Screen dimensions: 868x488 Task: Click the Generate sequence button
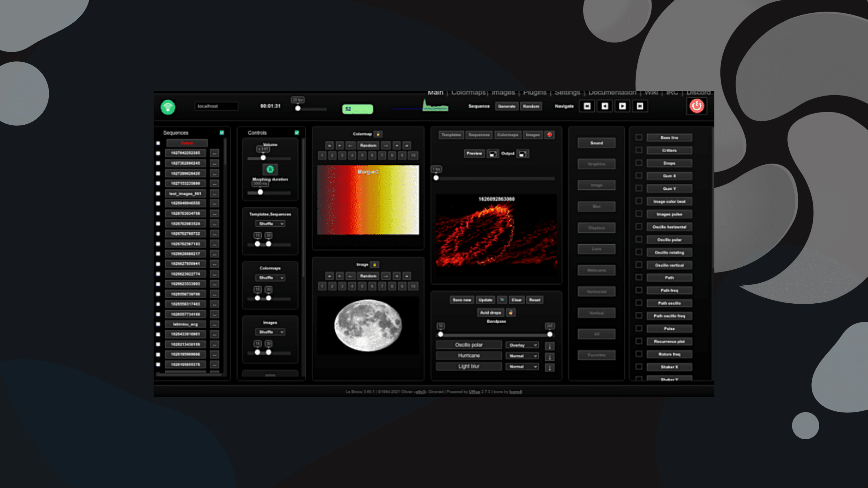pyautogui.click(x=507, y=106)
